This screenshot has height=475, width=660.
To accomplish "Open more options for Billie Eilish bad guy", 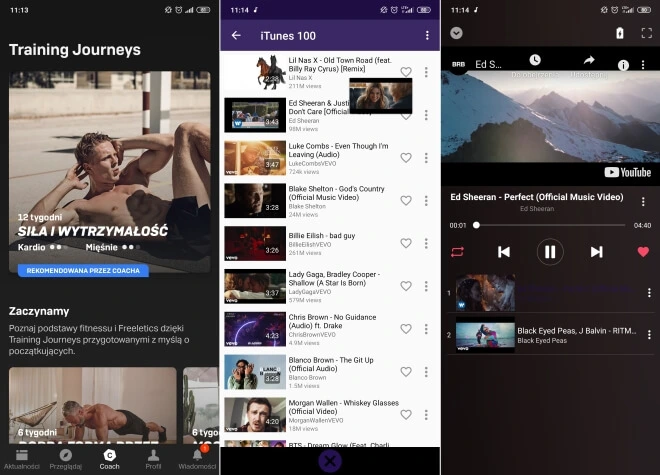I will point(426,243).
